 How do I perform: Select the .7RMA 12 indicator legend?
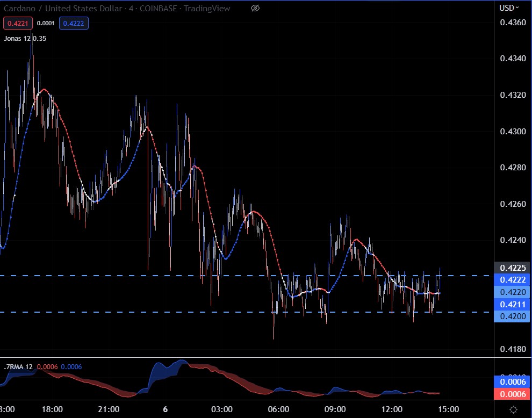click(x=19, y=367)
